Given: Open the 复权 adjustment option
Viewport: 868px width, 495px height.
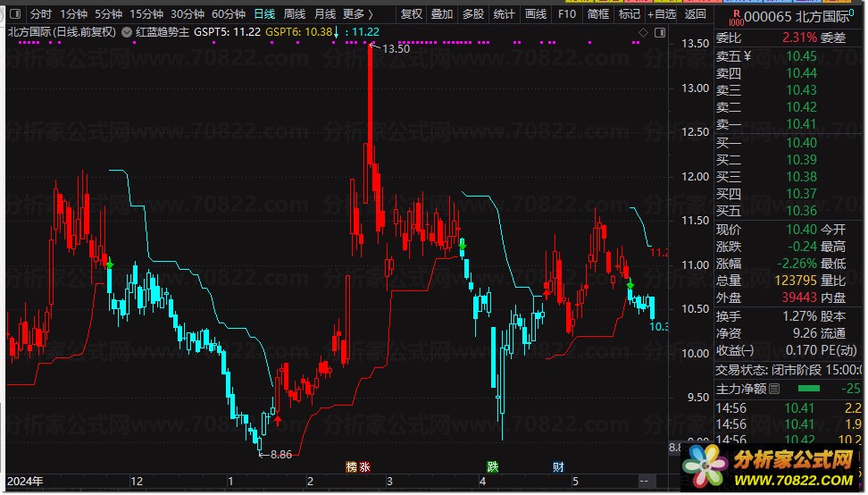Looking at the screenshot, I should 412,13.
